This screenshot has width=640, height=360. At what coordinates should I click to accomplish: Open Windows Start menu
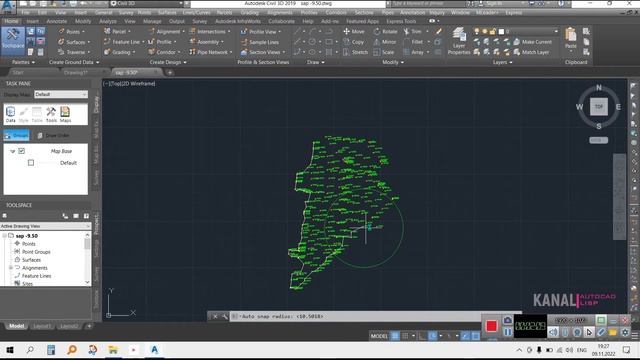pos(10,350)
